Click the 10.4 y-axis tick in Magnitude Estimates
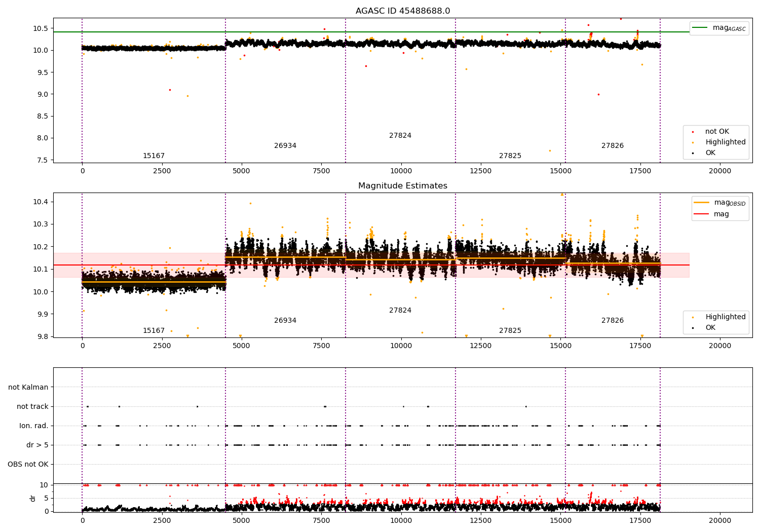 point(41,202)
